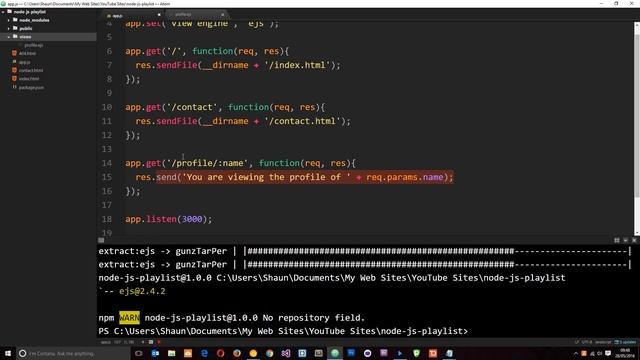Image resolution: width=640 pixels, height=360 pixels.
Task: Open profile.ejs in the views folder
Action: (33, 45)
